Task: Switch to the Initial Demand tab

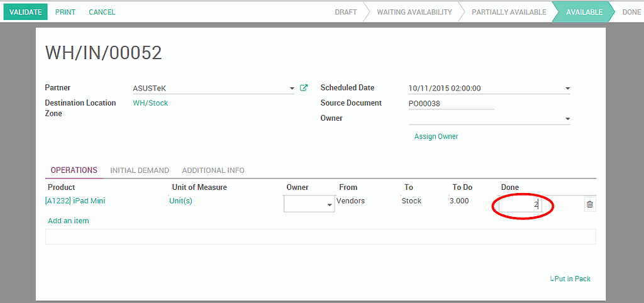Action: (140, 170)
